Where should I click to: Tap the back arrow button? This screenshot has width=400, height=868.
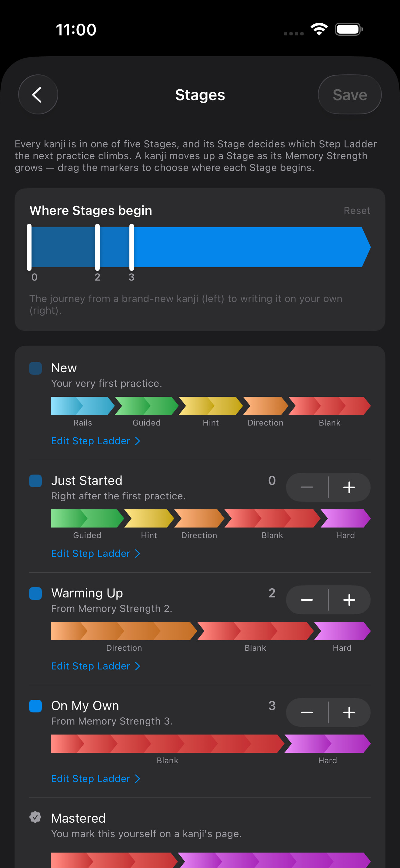(38, 95)
